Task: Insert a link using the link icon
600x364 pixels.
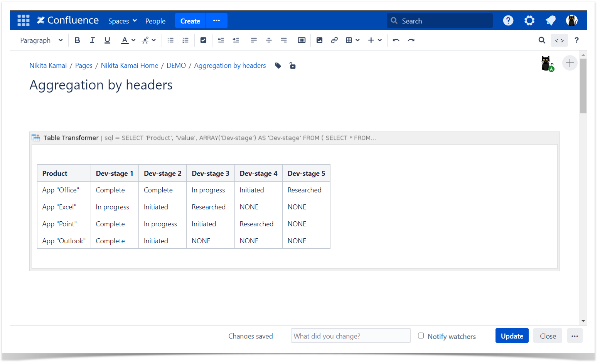Action: pos(334,40)
